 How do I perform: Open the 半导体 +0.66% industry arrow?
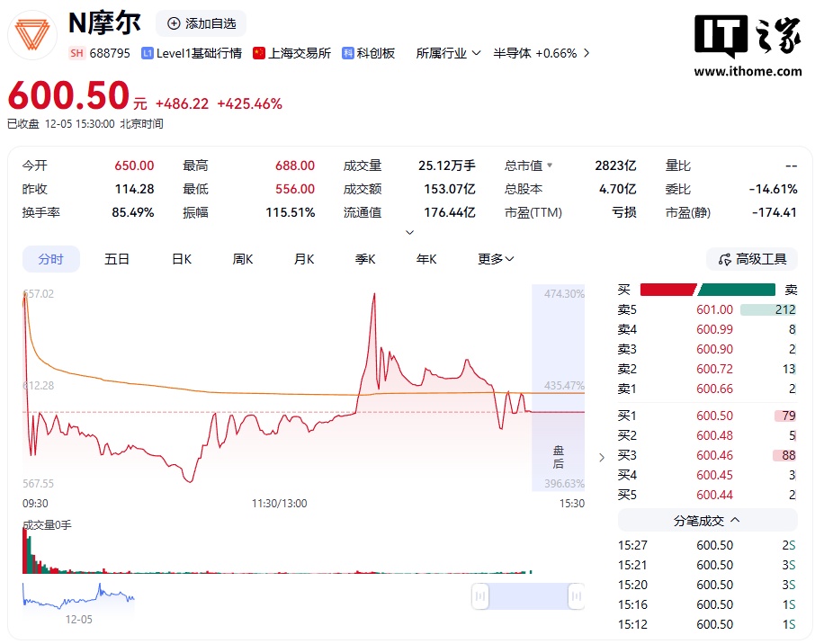click(587, 53)
